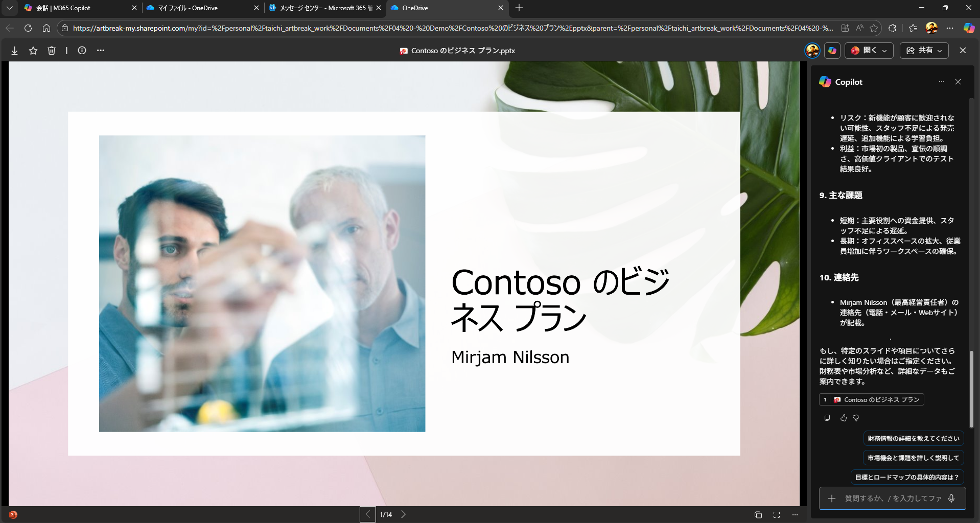Add file to favorites with star icon
This screenshot has width=980, height=523.
(x=33, y=51)
